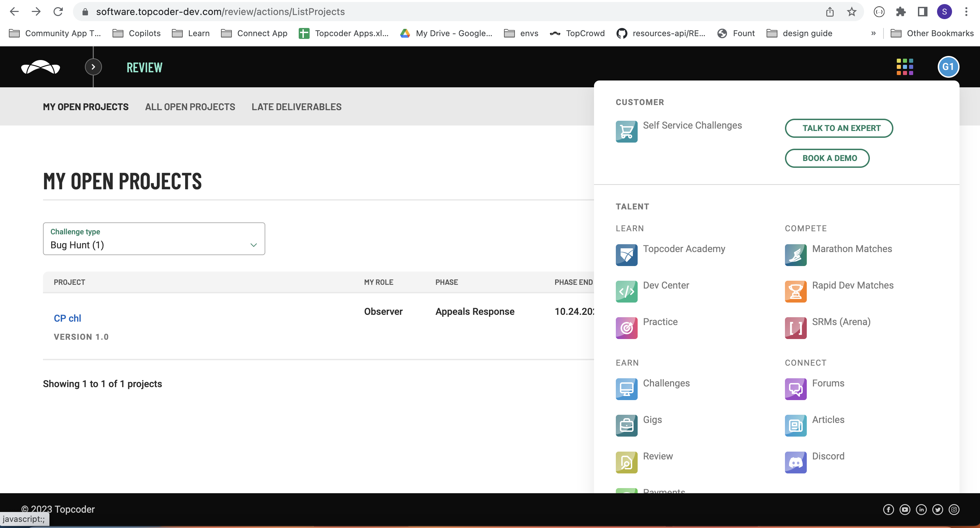This screenshot has width=980, height=528.
Task: Click the Book A Demo button
Action: point(827,158)
